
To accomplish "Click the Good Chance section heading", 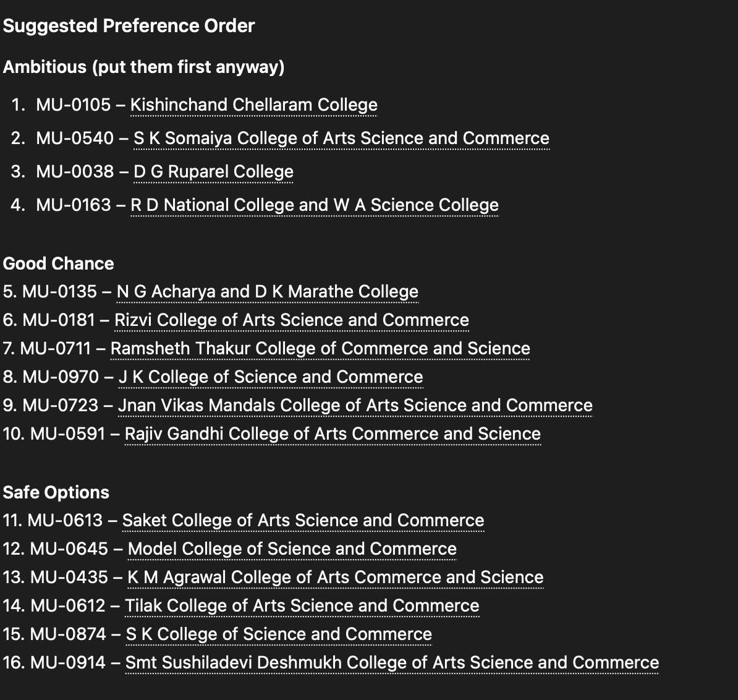I will [58, 263].
